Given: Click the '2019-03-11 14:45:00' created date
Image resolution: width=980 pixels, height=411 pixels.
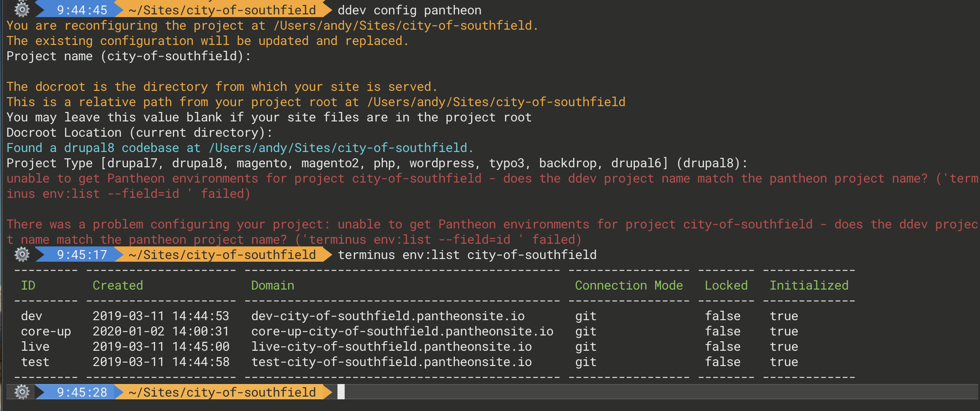Looking at the screenshot, I should point(161,347).
